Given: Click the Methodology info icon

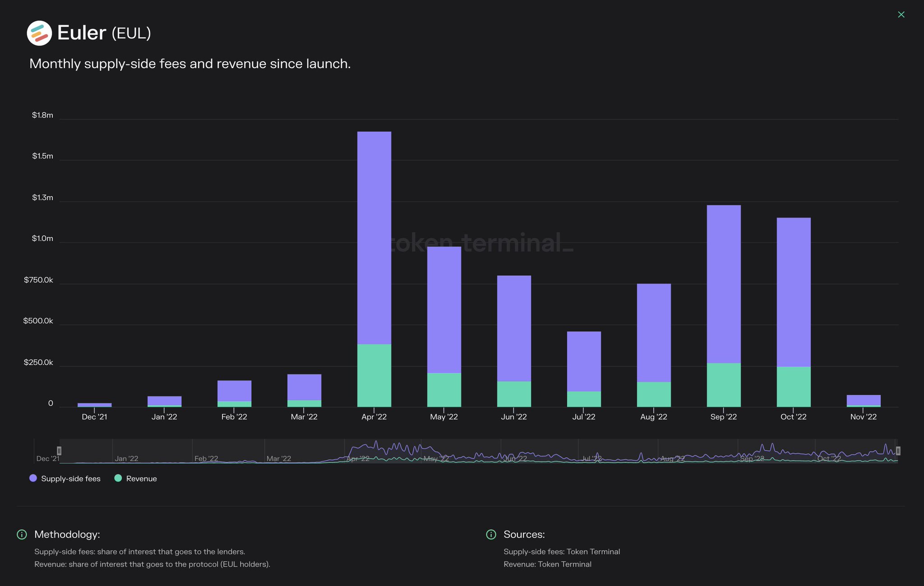Looking at the screenshot, I should 21,535.
